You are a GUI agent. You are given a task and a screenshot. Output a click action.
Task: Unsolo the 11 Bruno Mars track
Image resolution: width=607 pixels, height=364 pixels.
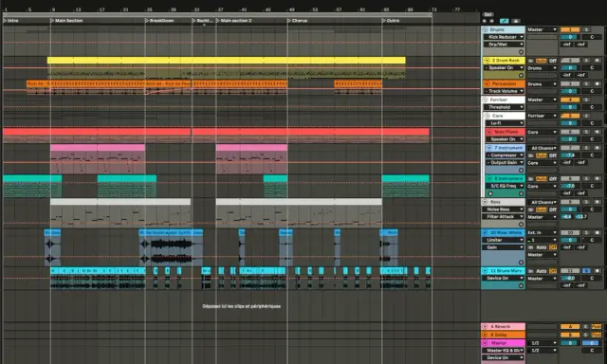tap(586, 271)
